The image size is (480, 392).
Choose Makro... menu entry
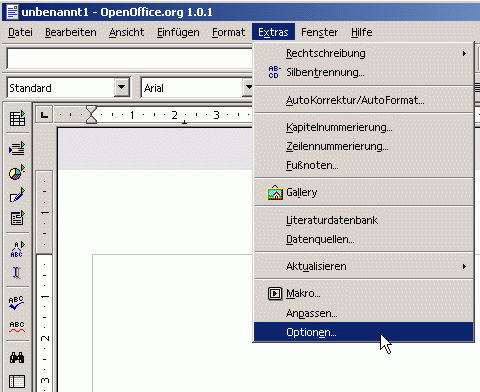364,294
